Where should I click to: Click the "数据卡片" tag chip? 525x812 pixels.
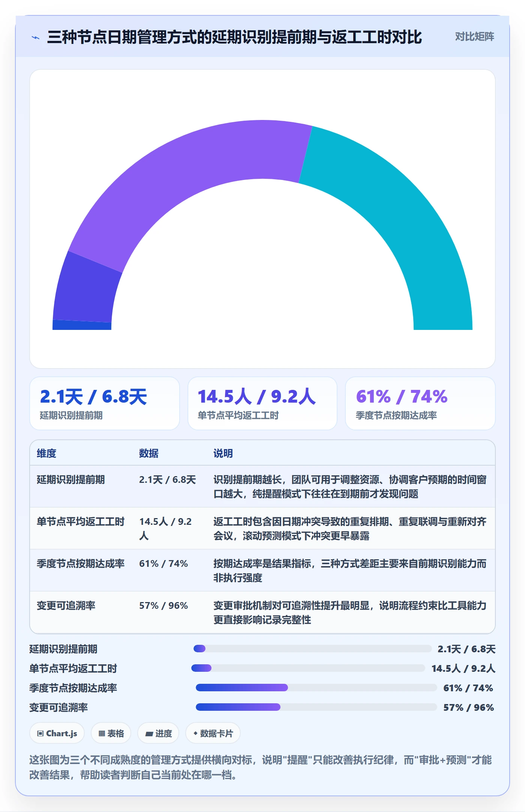click(x=213, y=733)
